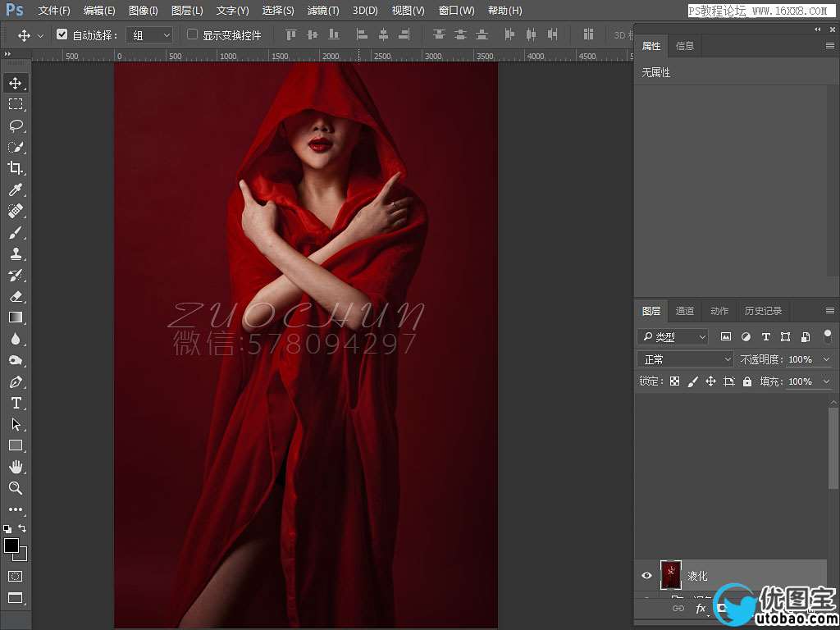Select the Eraser tool

16,296
